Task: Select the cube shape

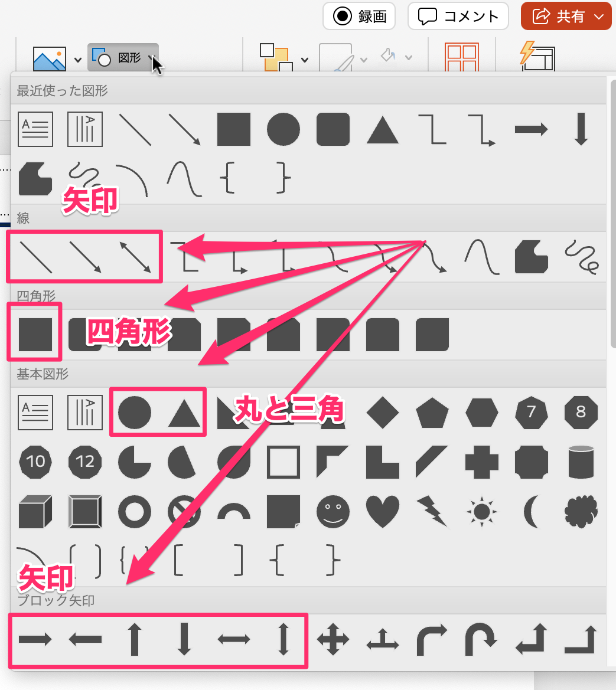Action: tap(35, 511)
